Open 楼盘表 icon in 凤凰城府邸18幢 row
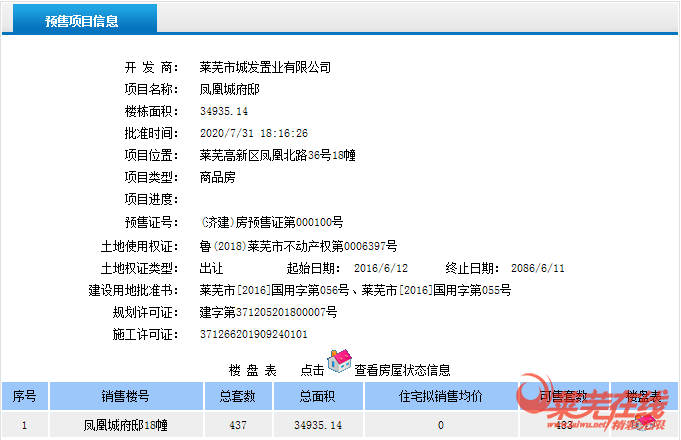The width and height of the screenshot is (681, 440). point(645,424)
